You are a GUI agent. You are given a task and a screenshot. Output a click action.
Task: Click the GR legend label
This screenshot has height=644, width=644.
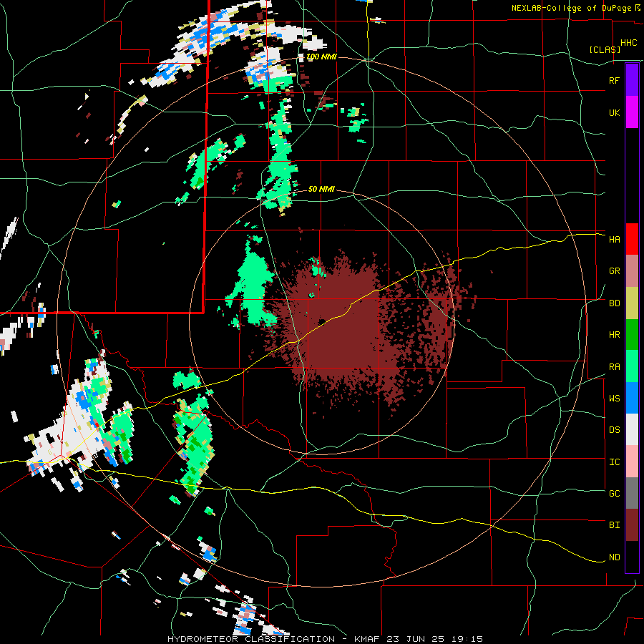coord(614,271)
